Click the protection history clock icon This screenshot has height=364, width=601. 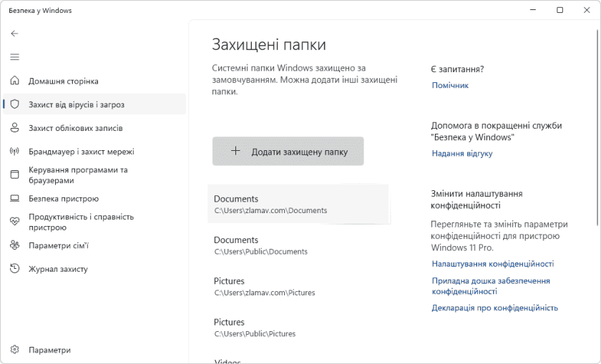(14, 269)
